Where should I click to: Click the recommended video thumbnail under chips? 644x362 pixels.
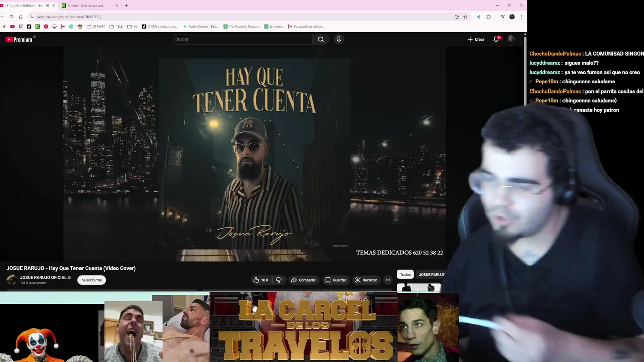(419, 288)
